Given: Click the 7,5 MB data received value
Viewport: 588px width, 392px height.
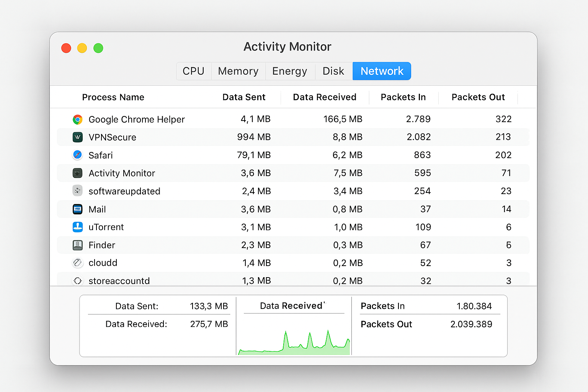Looking at the screenshot, I should click(348, 173).
